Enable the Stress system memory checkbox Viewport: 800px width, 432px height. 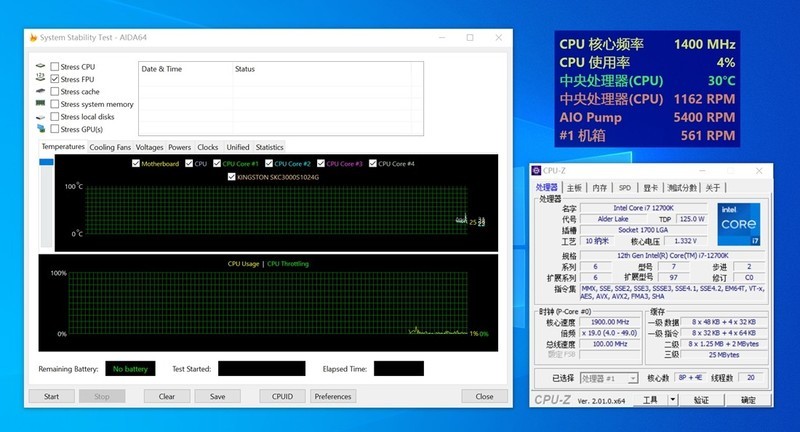pos(55,104)
